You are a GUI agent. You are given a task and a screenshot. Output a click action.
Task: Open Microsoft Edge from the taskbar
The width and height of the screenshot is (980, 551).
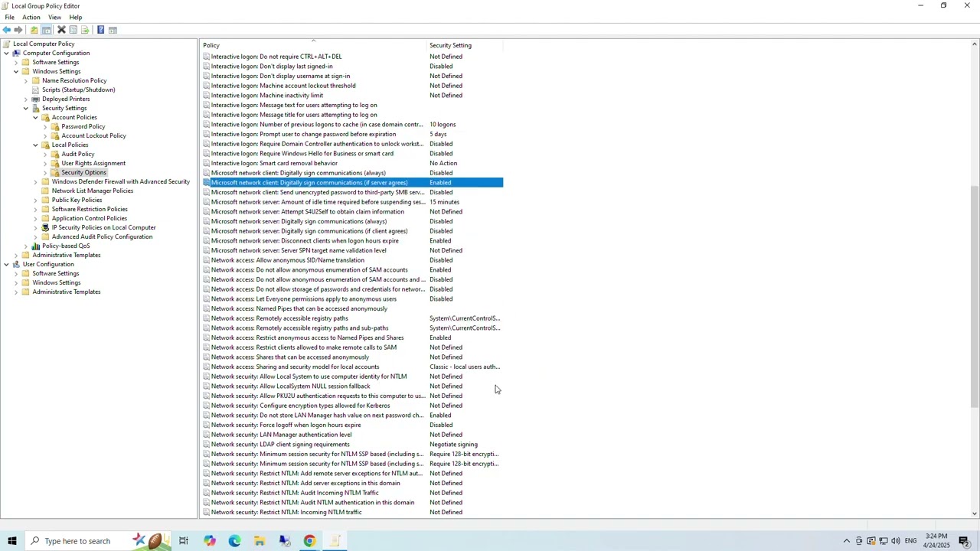coord(234,541)
